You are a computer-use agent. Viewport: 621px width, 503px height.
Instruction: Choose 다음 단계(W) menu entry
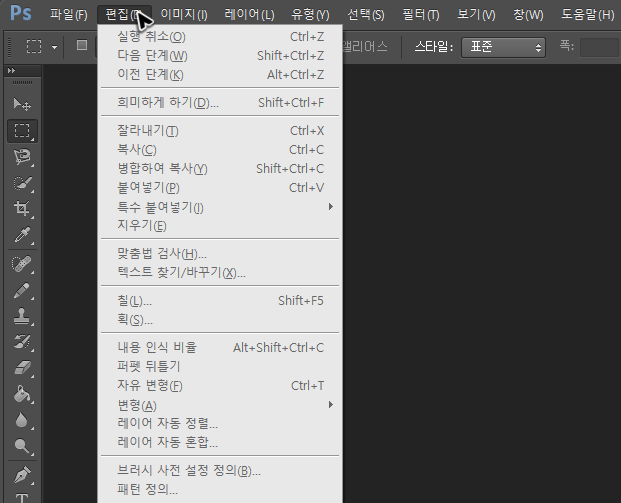click(x=220, y=56)
